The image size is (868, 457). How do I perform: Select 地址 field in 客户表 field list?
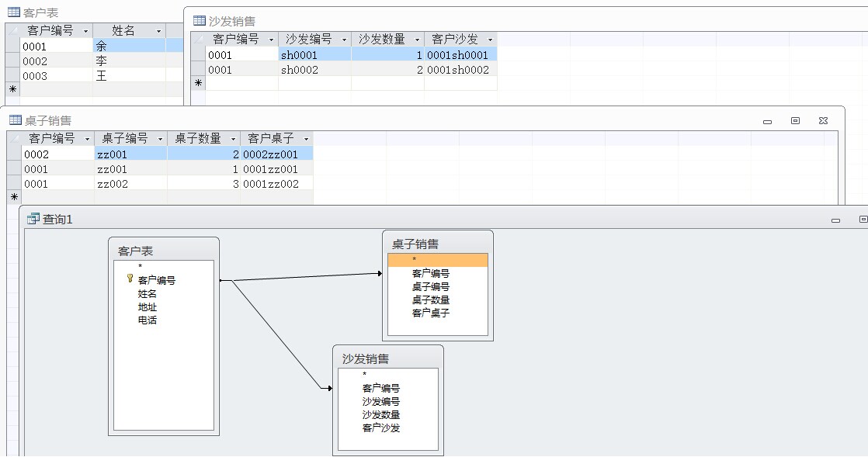click(x=148, y=307)
